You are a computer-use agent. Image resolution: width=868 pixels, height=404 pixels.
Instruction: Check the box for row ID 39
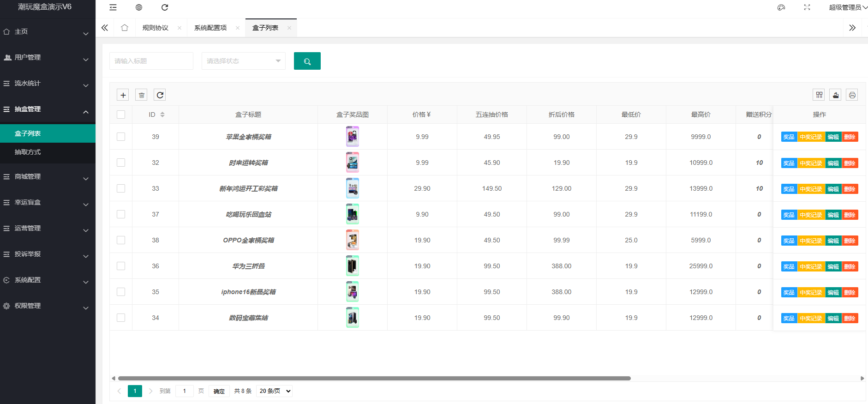[121, 137]
